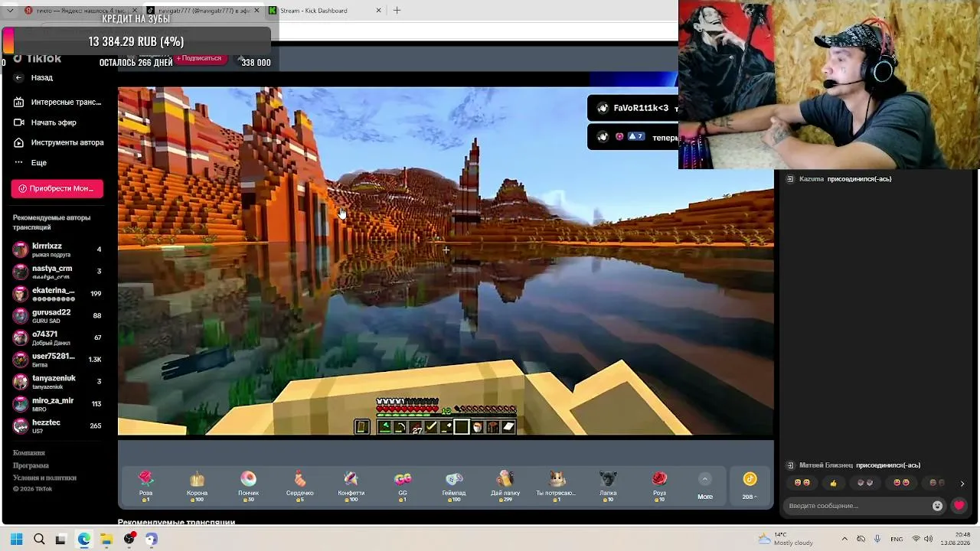Image resolution: width=980 pixels, height=551 pixels.
Task: Open Инструменты автора in the sidebar
Action: (59, 142)
